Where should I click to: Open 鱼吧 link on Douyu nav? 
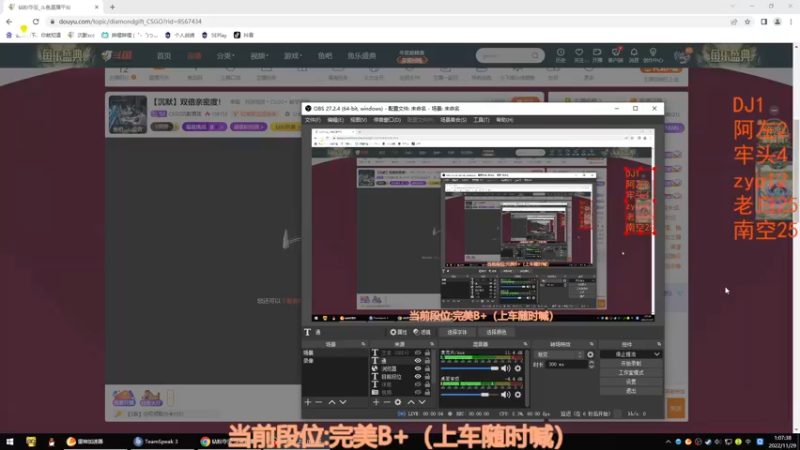(325, 56)
